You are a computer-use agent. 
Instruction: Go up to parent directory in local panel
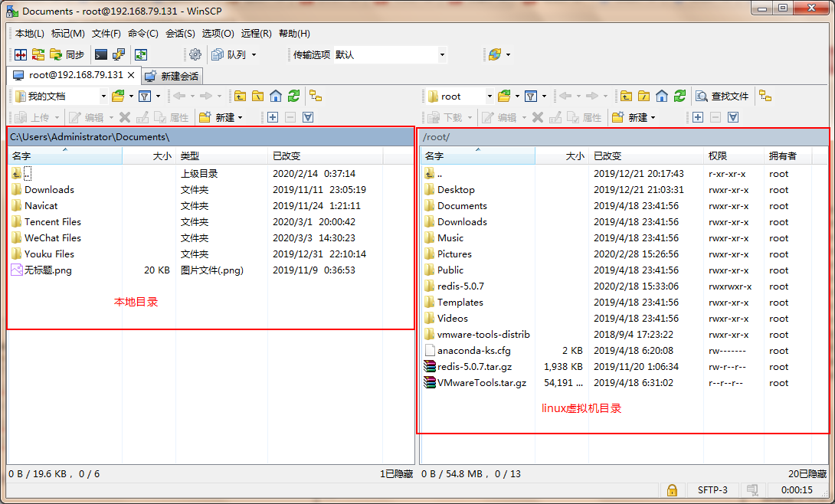[x=240, y=95]
